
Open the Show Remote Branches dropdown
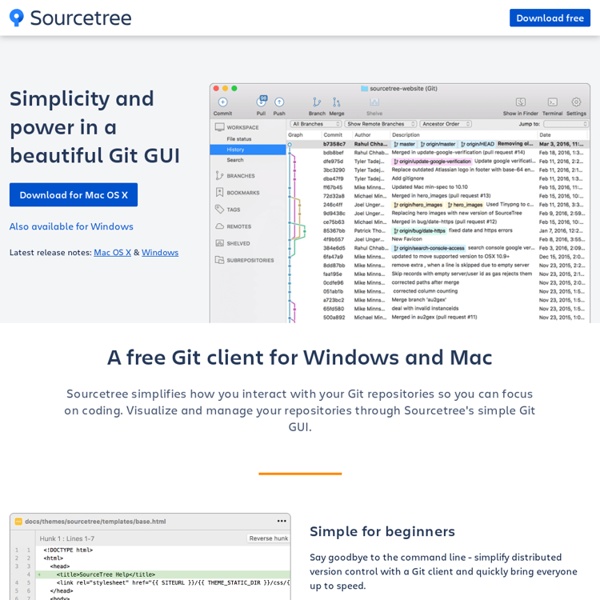(381, 124)
